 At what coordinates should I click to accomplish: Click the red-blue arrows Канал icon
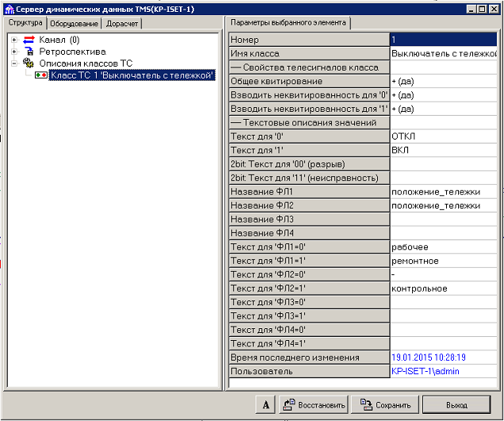click(29, 40)
